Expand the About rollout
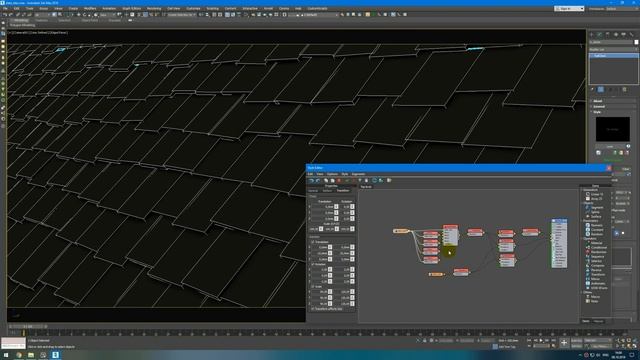 (613, 101)
